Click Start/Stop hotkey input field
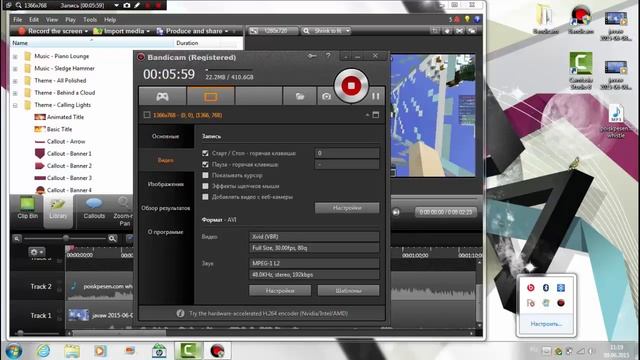640x360 pixels. pyautogui.click(x=347, y=153)
